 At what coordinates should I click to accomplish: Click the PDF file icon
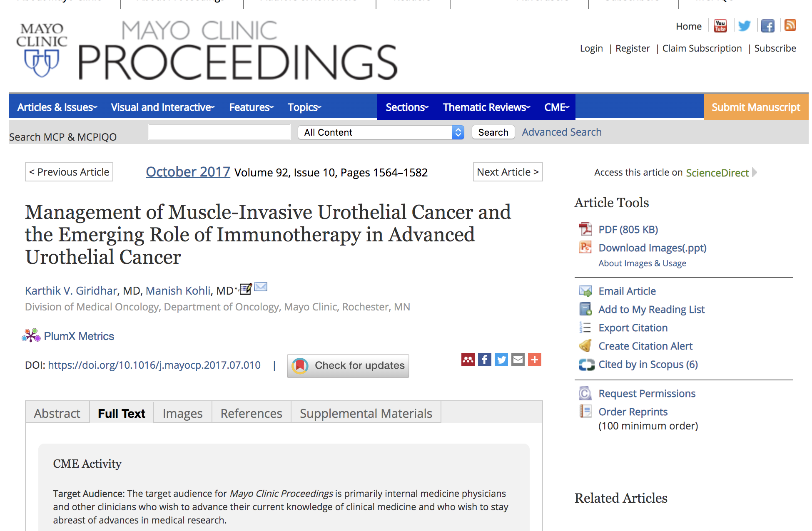point(585,229)
